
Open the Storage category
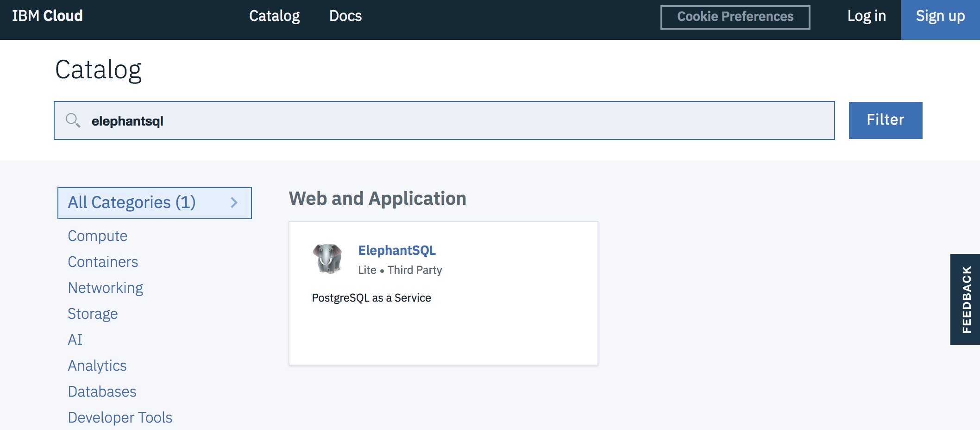click(93, 314)
